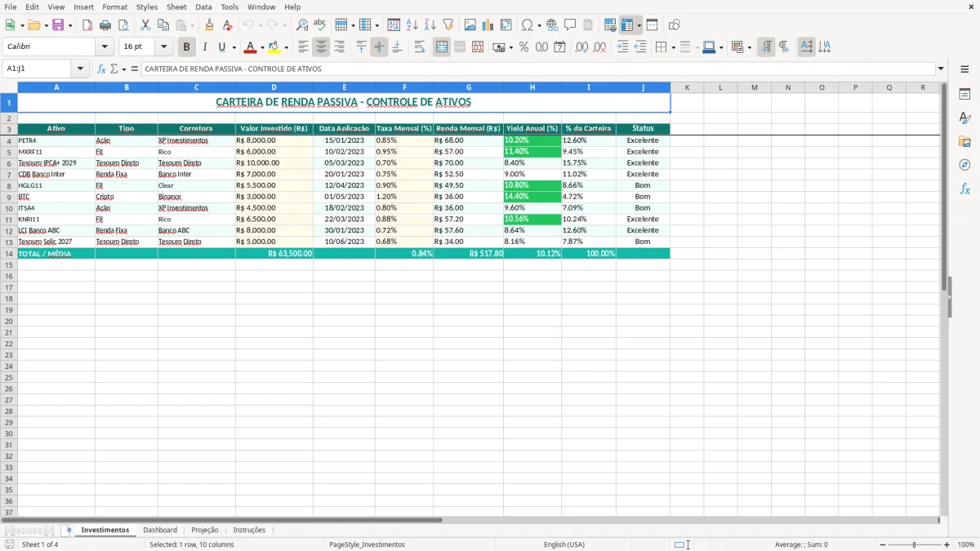Open the background color dropdown arrow
Viewport: 980px width, 551px height.
pyautogui.click(x=286, y=47)
